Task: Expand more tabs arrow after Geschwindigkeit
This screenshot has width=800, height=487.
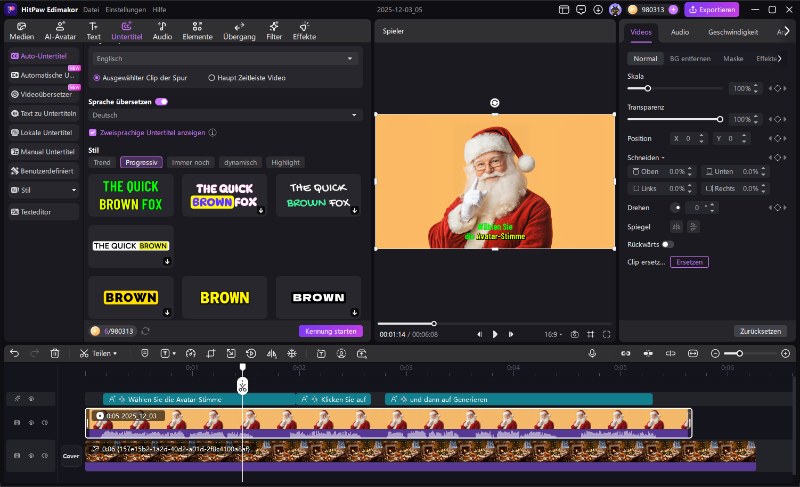Action: [x=787, y=32]
